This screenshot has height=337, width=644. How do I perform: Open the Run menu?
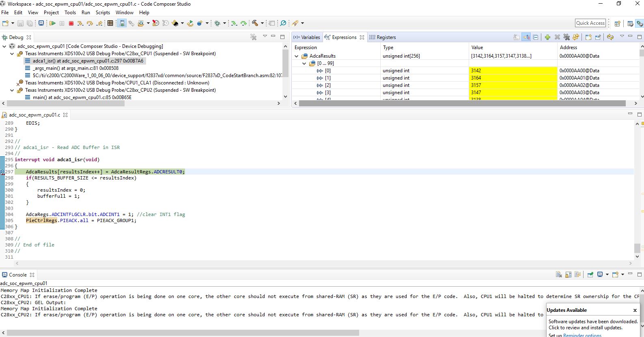point(86,13)
